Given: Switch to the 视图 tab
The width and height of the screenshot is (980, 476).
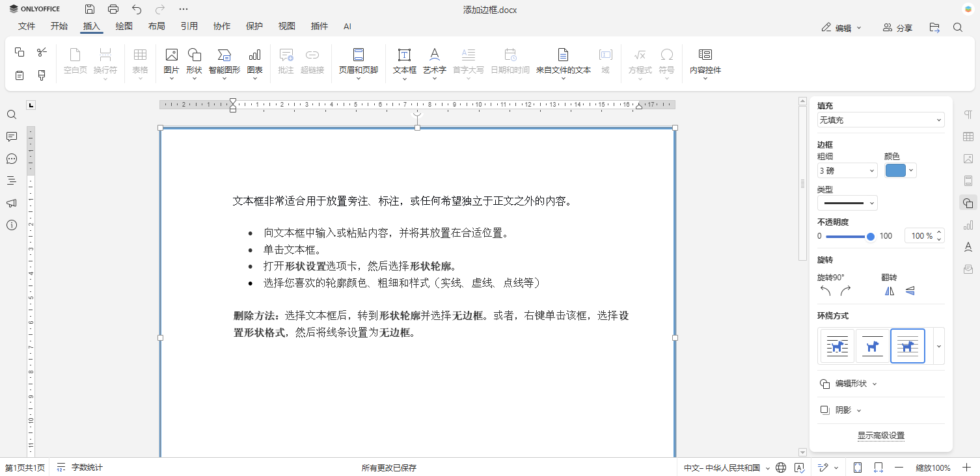Looking at the screenshot, I should (x=287, y=26).
